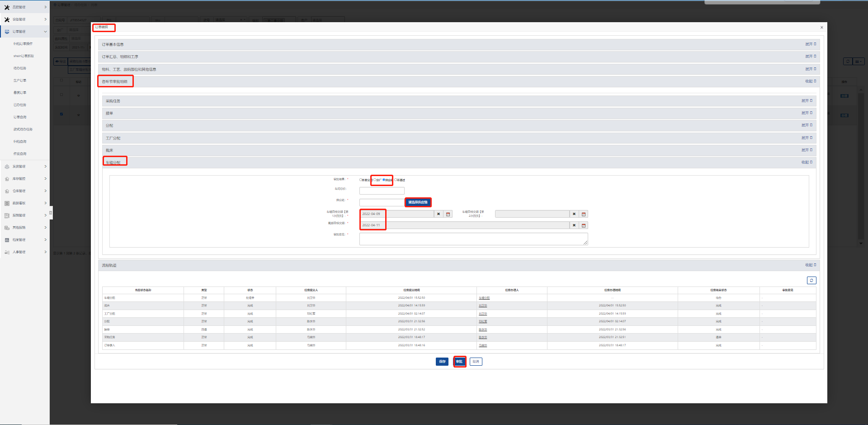The width and height of the screenshot is (868, 425).
Task: Click the 数据看板 icon in sidebar
Action: click(x=7, y=203)
